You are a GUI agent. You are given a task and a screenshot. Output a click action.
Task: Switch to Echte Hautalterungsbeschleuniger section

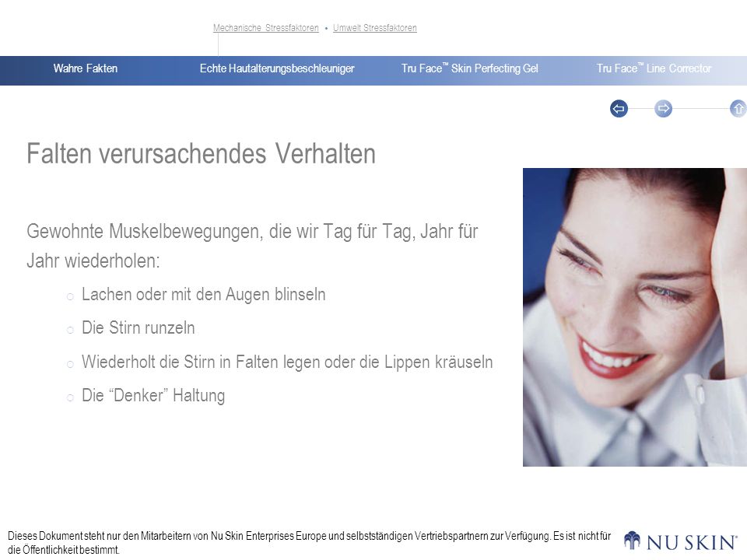pos(277,68)
